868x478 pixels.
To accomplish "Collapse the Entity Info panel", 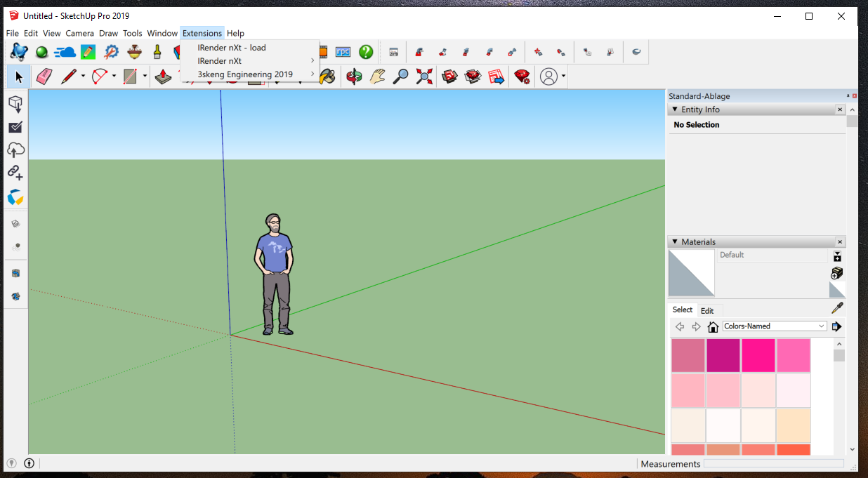I will tap(675, 109).
